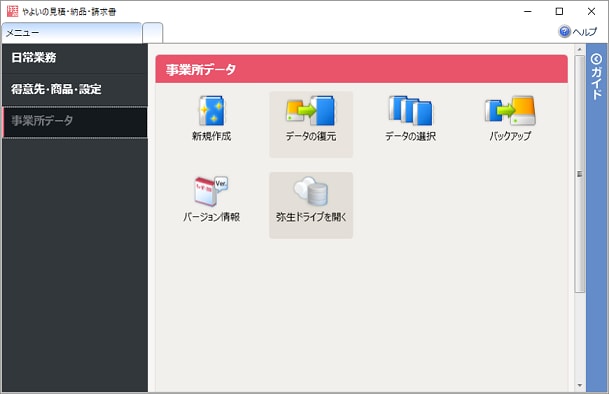This screenshot has height=394, width=609.
Task: Close the application window
Action: coord(591,11)
